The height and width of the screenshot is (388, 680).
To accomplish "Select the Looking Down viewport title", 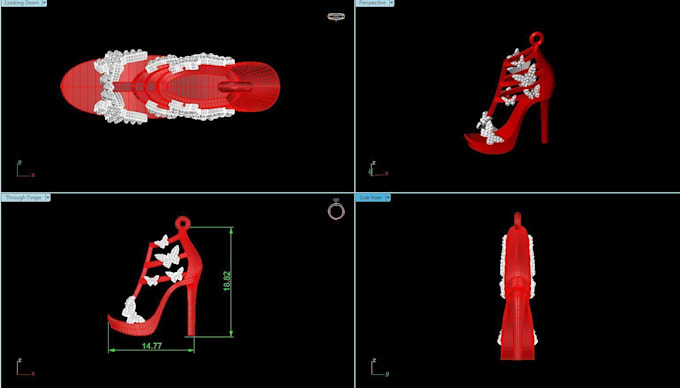I will tap(21, 3).
